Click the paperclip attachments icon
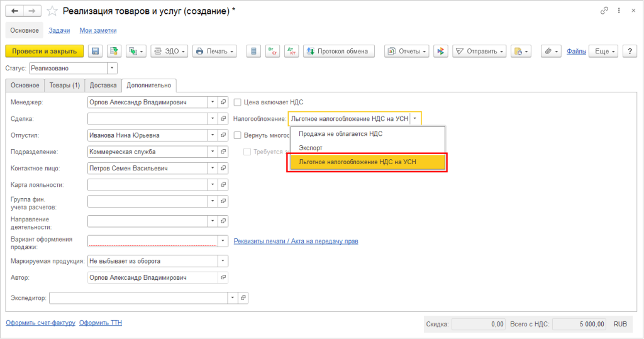Image resolution: width=644 pixels, height=339 pixels. point(551,52)
